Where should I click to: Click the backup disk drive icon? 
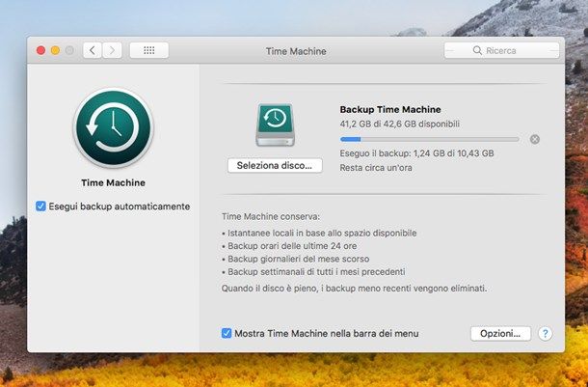point(276,125)
